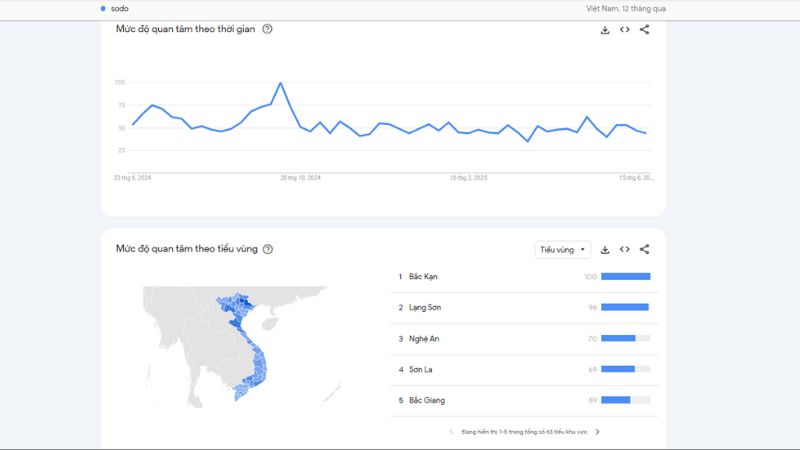The width and height of the screenshot is (800, 450).
Task: Click the peak point on trend line
Action: click(280, 83)
